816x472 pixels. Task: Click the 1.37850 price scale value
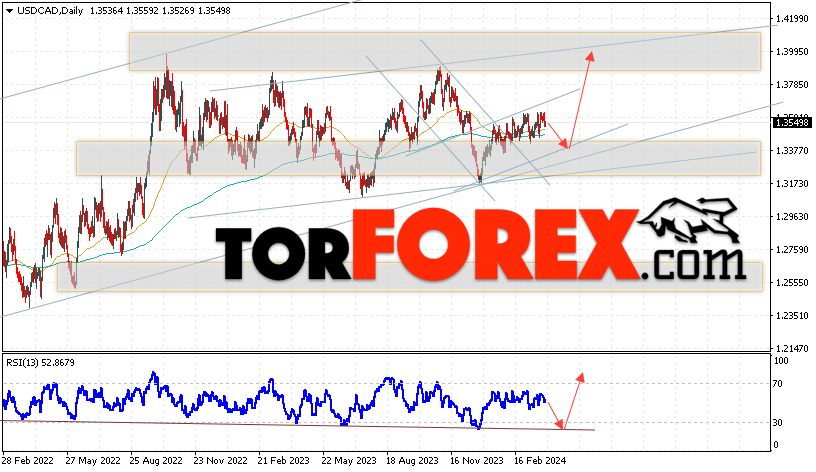coord(792,84)
